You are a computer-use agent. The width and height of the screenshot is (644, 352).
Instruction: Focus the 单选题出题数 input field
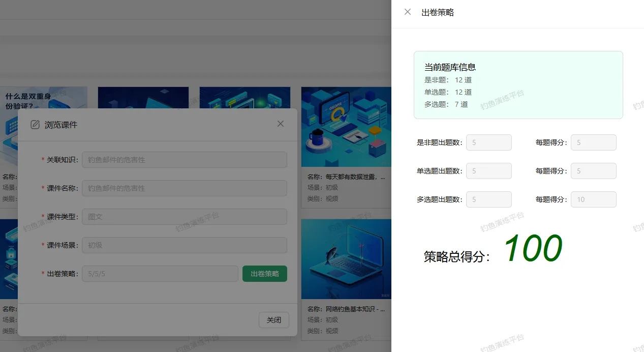(x=488, y=171)
